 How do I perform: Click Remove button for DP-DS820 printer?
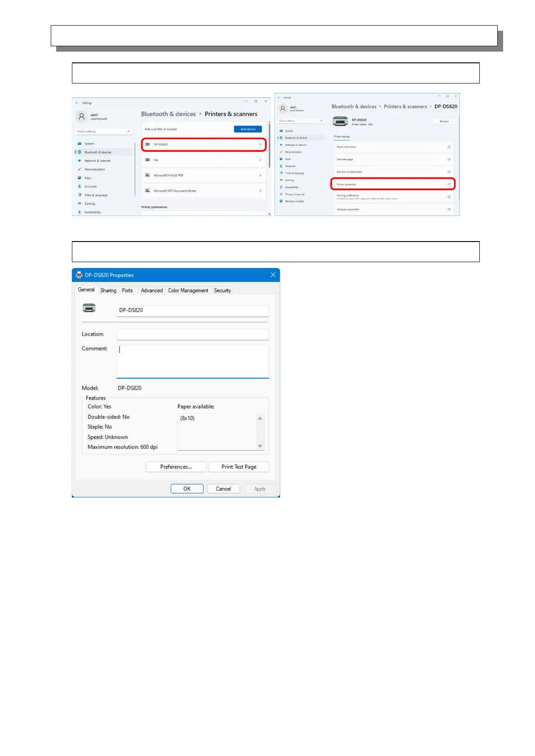coord(444,121)
